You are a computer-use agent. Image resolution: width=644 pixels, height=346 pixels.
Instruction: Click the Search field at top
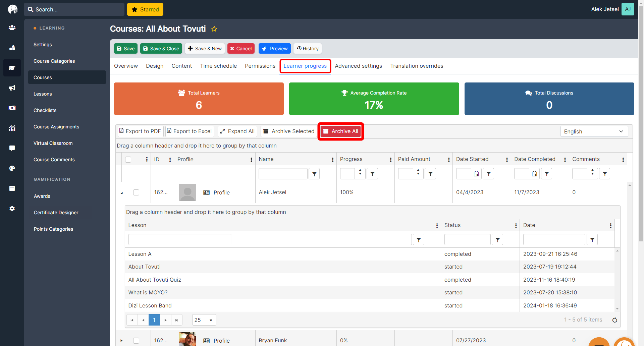74,9
